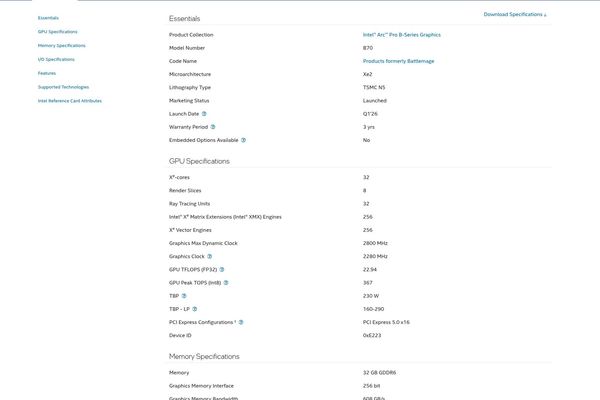Open the Warranty Period info icon

point(213,127)
